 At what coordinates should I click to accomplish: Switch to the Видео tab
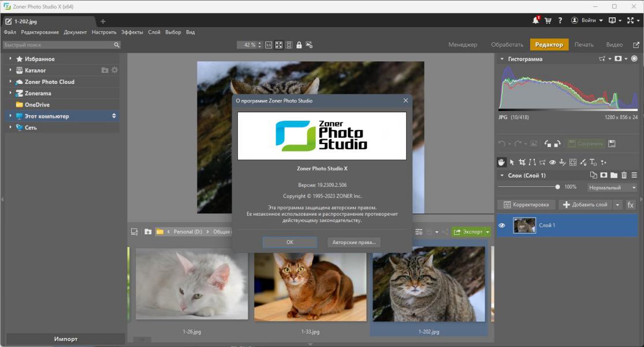click(x=615, y=45)
